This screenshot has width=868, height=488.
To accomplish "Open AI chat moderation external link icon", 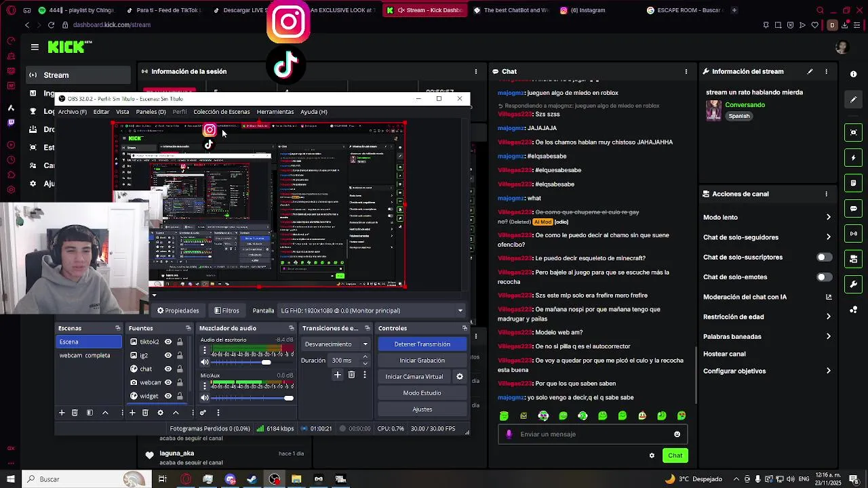I will point(829,297).
